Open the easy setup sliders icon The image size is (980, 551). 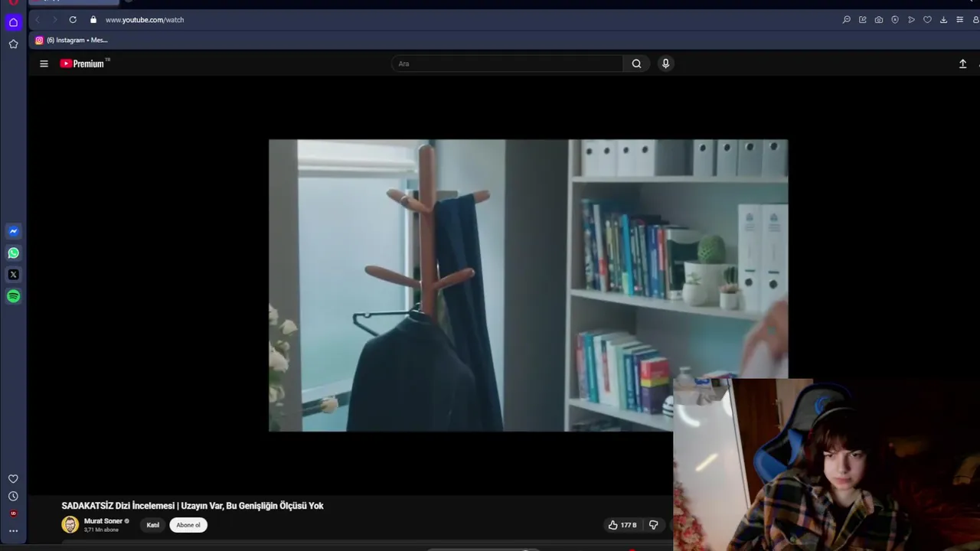[x=959, y=20]
